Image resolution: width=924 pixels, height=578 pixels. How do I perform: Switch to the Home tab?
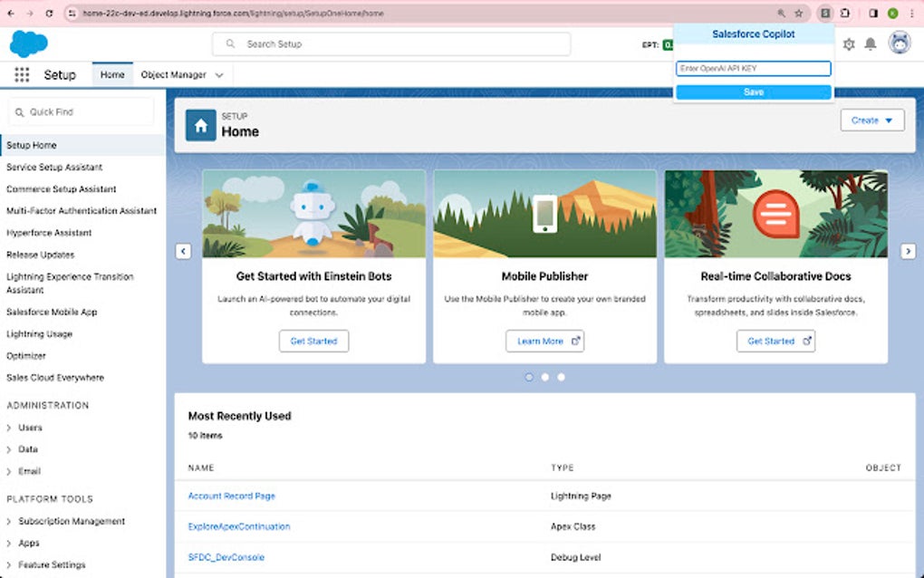tap(111, 74)
